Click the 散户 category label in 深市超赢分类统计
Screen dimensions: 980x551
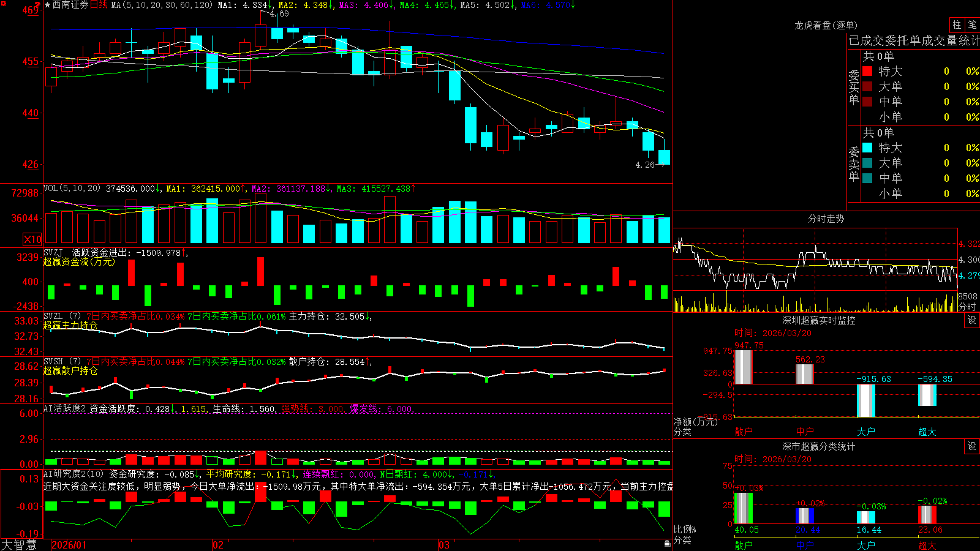click(x=744, y=545)
